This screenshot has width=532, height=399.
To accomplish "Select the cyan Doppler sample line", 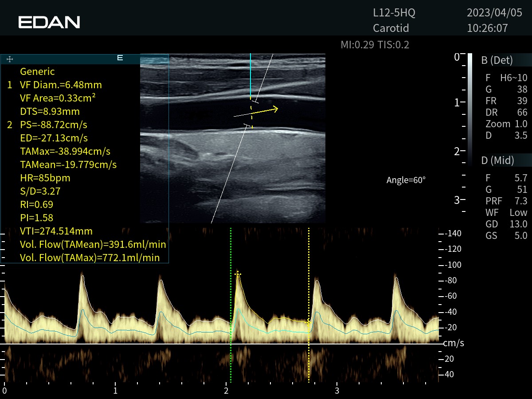I will pyautogui.click(x=250, y=75).
